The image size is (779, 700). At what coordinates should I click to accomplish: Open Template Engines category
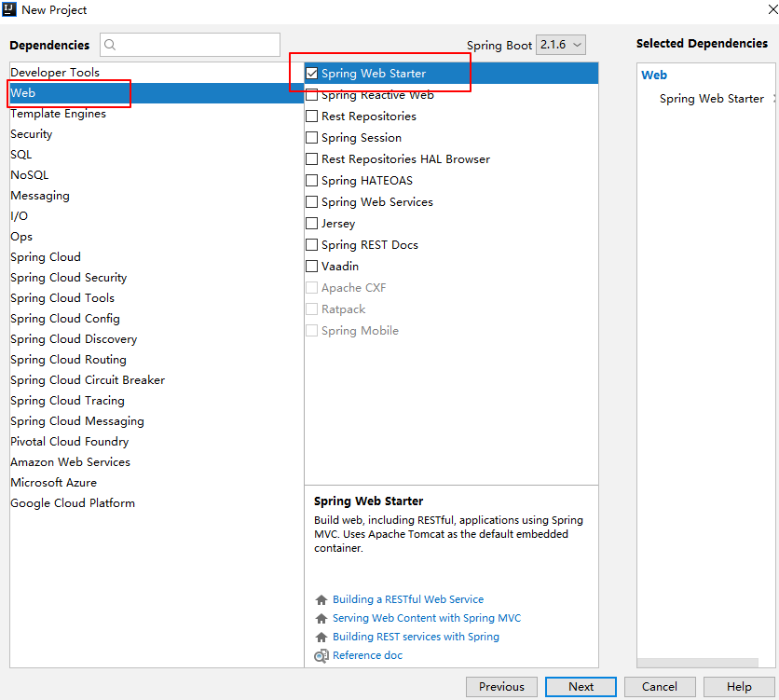click(157, 114)
